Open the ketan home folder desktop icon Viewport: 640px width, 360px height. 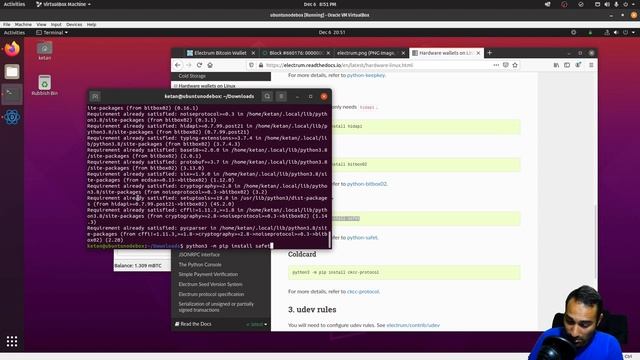click(x=44, y=51)
